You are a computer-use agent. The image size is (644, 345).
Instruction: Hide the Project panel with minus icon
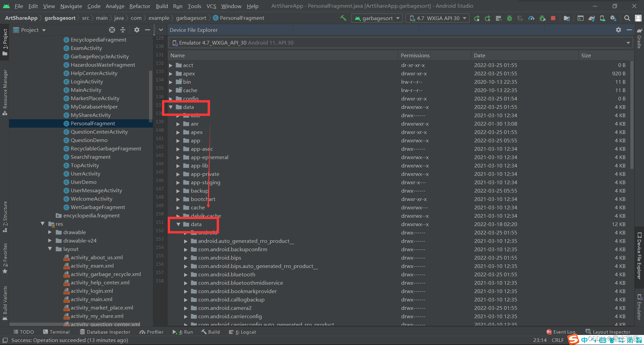(x=147, y=30)
